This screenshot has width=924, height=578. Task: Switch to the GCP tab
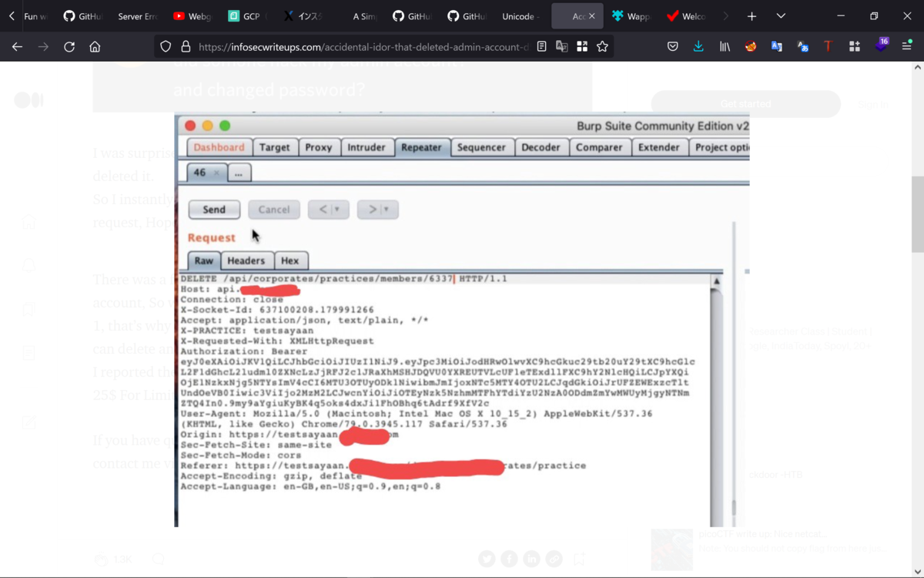pos(248,16)
